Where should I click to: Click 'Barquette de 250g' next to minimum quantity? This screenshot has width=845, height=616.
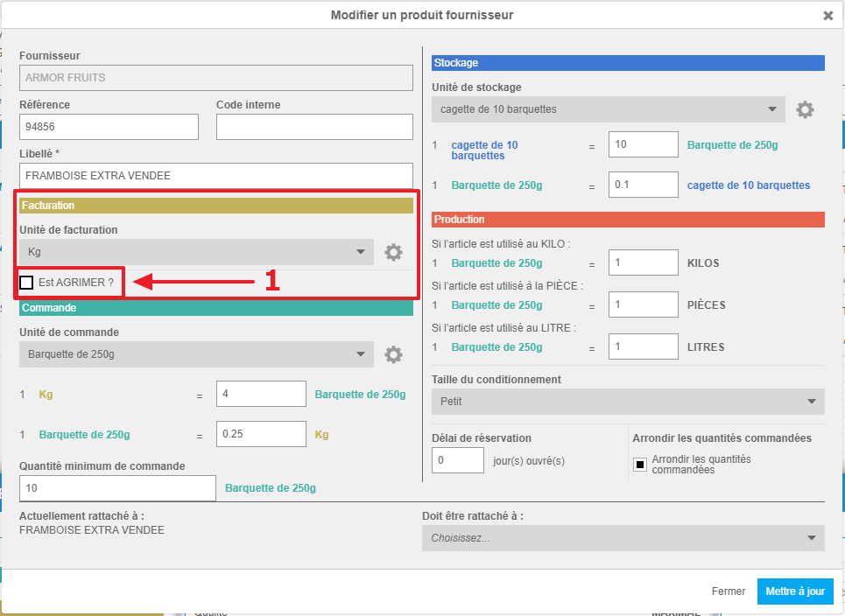point(271,488)
